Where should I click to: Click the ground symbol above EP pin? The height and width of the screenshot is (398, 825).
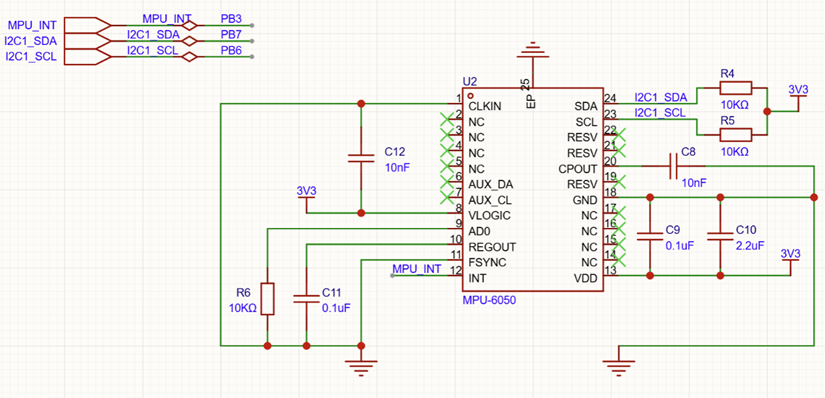pyautogui.click(x=534, y=50)
